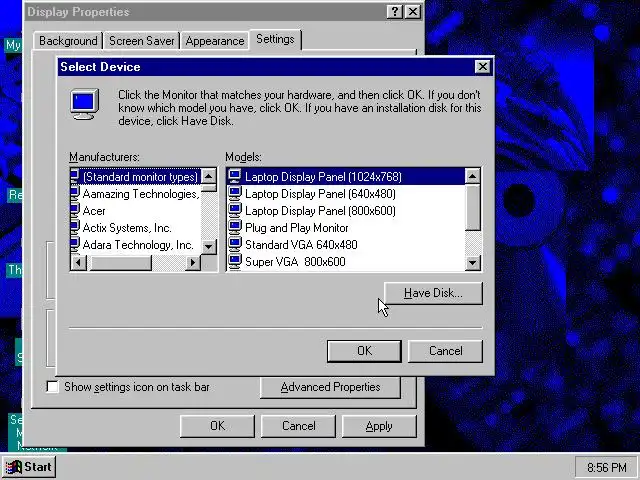Cancel the Select Device dialog
640x480 pixels.
tap(445, 351)
